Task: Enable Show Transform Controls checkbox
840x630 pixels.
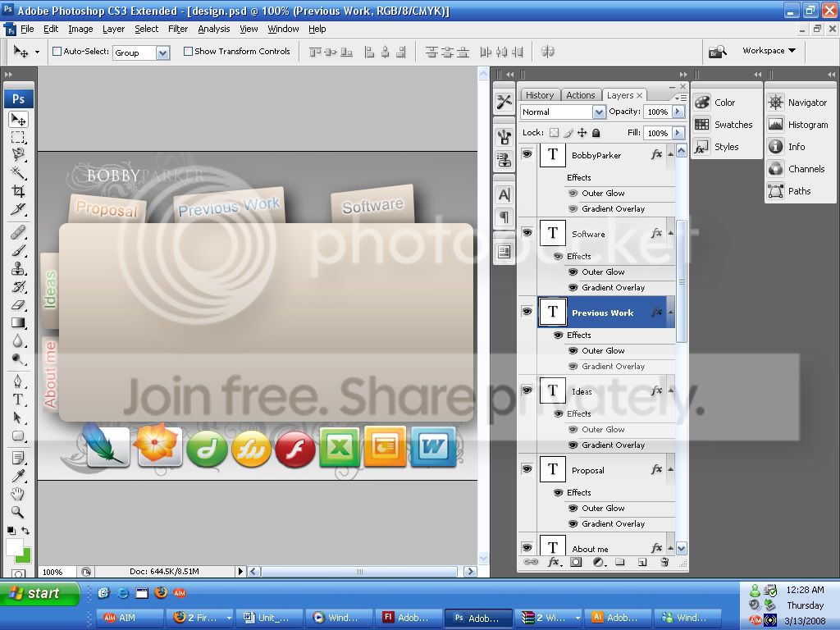Action: [x=188, y=52]
